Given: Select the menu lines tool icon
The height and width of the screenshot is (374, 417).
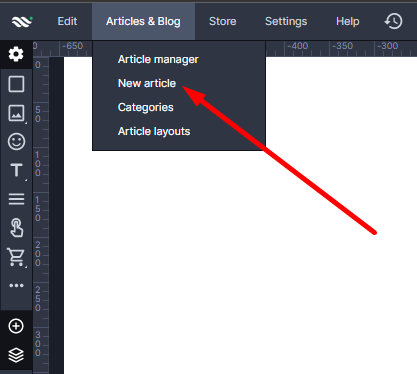Looking at the screenshot, I should pyautogui.click(x=16, y=199).
